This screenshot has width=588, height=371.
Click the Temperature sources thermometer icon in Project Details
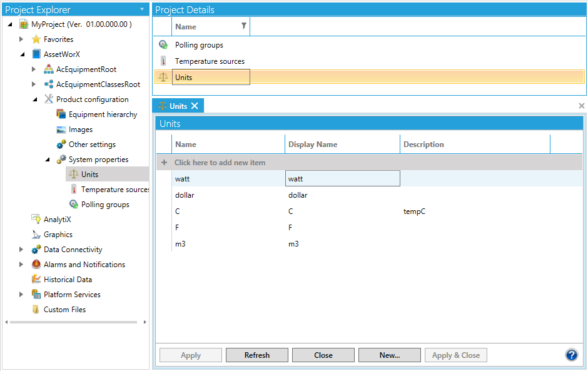pyautogui.click(x=163, y=61)
